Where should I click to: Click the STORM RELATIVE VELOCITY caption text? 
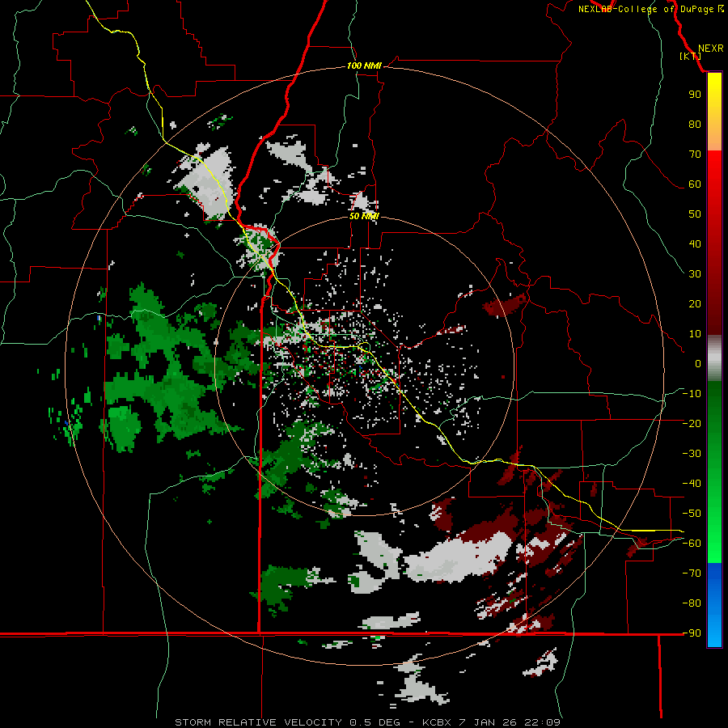point(258,722)
